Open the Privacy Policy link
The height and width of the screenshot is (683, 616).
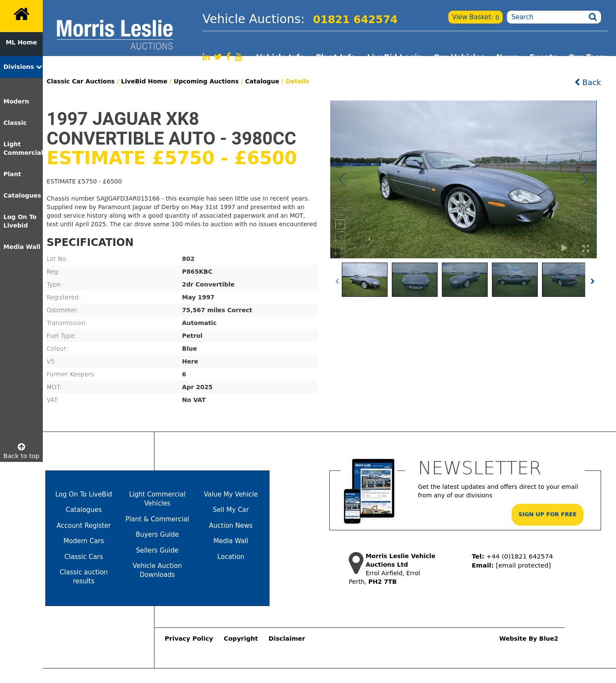[x=189, y=639]
